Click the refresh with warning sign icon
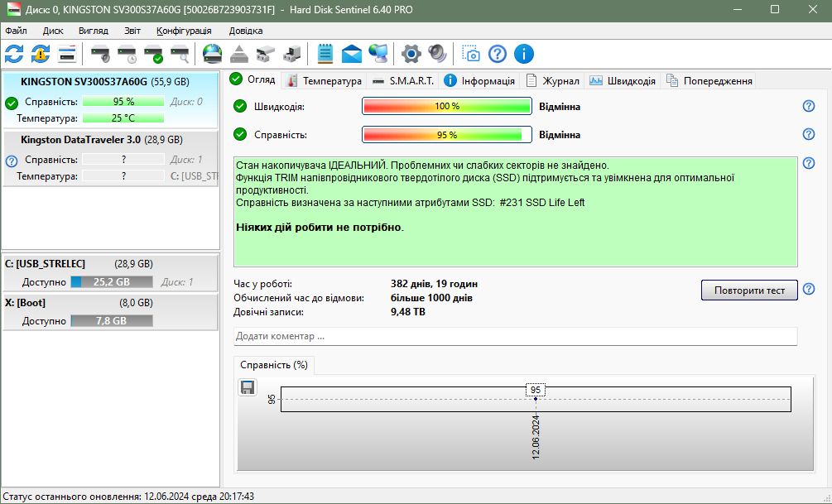The image size is (832, 504). click(x=41, y=54)
